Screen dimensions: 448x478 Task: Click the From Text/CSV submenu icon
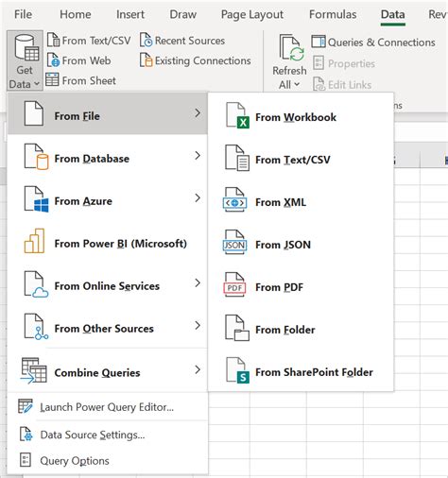[237, 158]
